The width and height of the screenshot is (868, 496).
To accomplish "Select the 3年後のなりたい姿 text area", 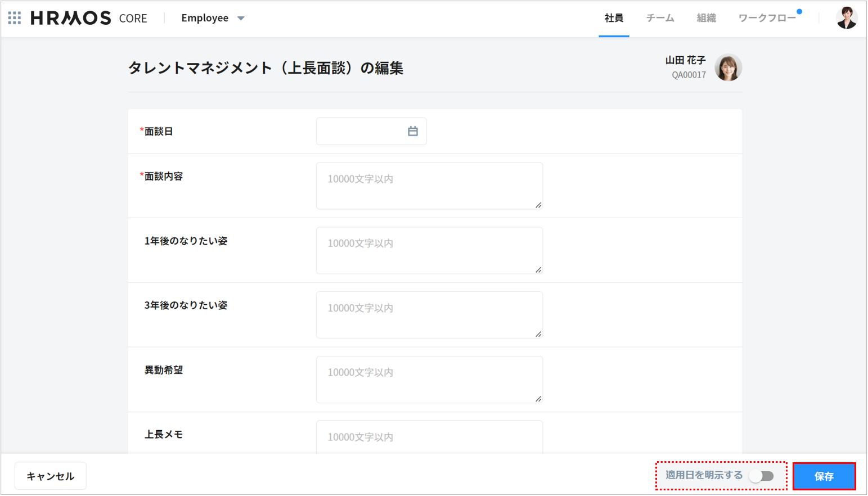I will pos(429,315).
